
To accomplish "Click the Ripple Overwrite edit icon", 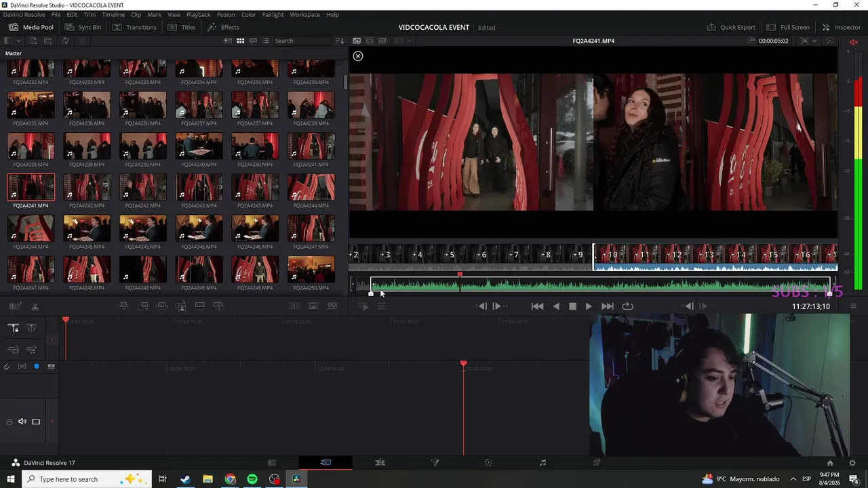I will 162,306.
